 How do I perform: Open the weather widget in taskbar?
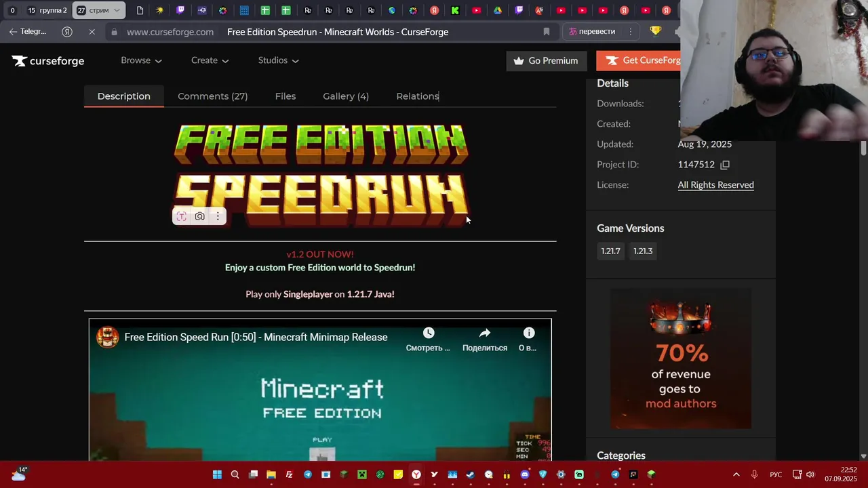point(18,474)
